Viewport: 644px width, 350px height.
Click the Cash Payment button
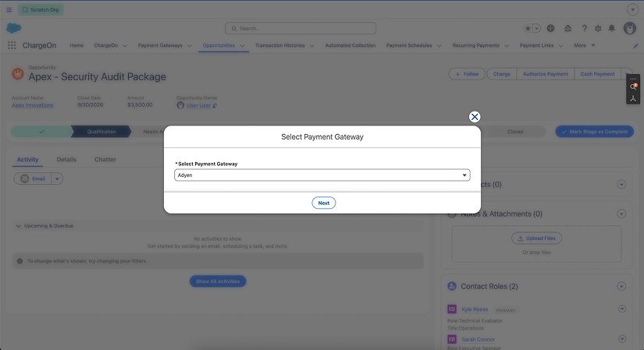pyautogui.click(x=598, y=74)
